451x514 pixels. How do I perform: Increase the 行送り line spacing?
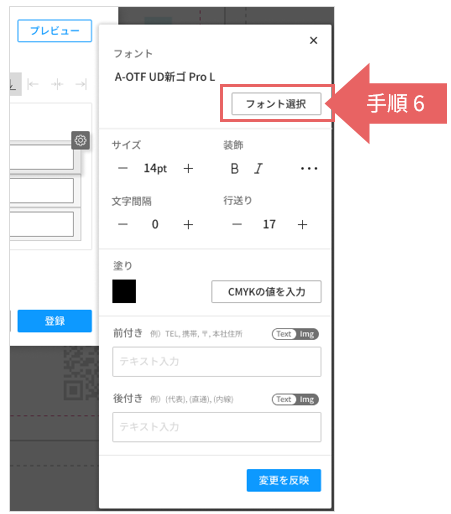click(302, 224)
